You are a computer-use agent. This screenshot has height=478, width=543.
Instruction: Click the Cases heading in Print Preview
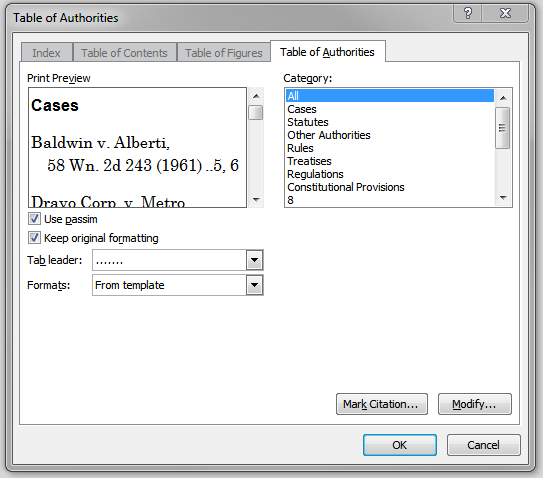coord(55,105)
